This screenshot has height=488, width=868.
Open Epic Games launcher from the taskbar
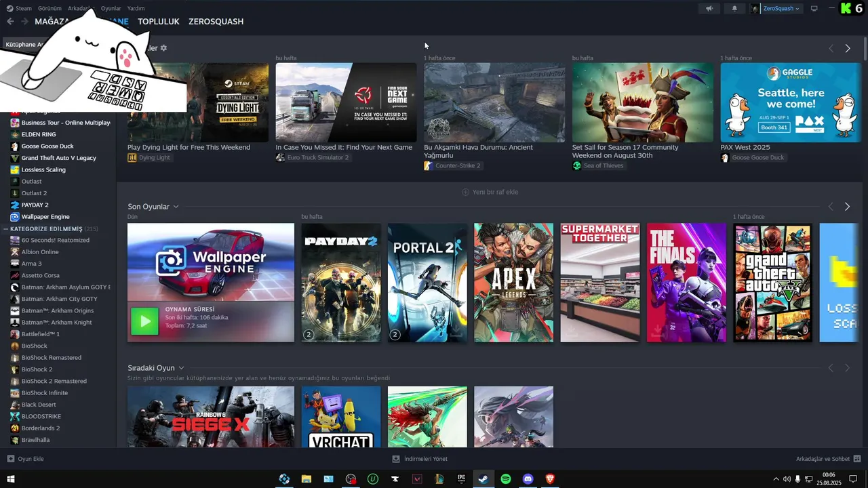click(461, 479)
